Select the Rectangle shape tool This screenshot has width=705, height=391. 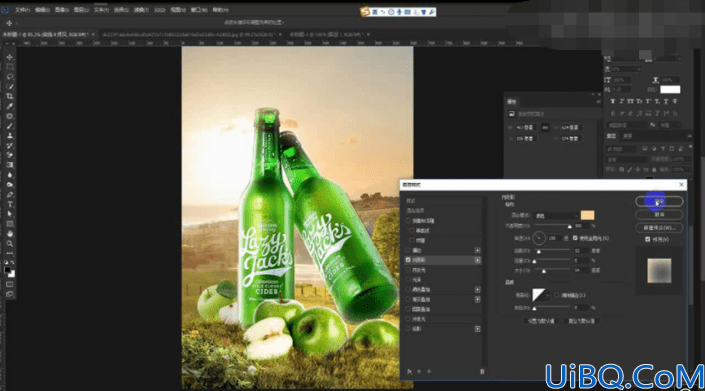tap(9, 224)
